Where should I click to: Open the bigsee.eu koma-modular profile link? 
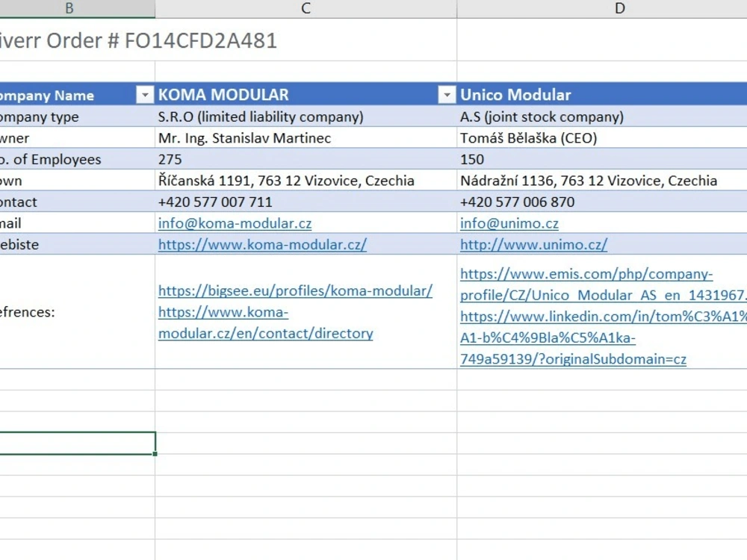point(295,291)
